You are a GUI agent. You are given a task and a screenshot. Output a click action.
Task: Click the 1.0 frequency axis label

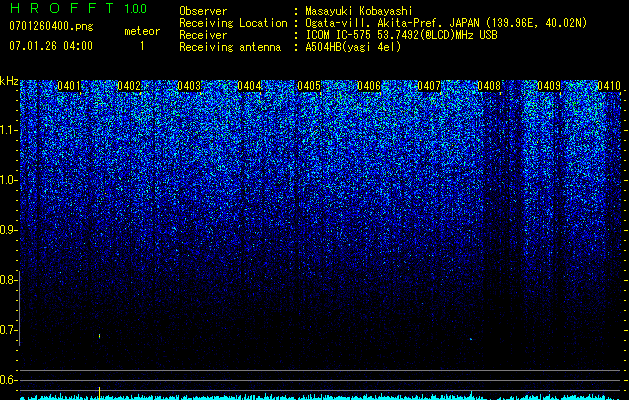(x=9, y=180)
